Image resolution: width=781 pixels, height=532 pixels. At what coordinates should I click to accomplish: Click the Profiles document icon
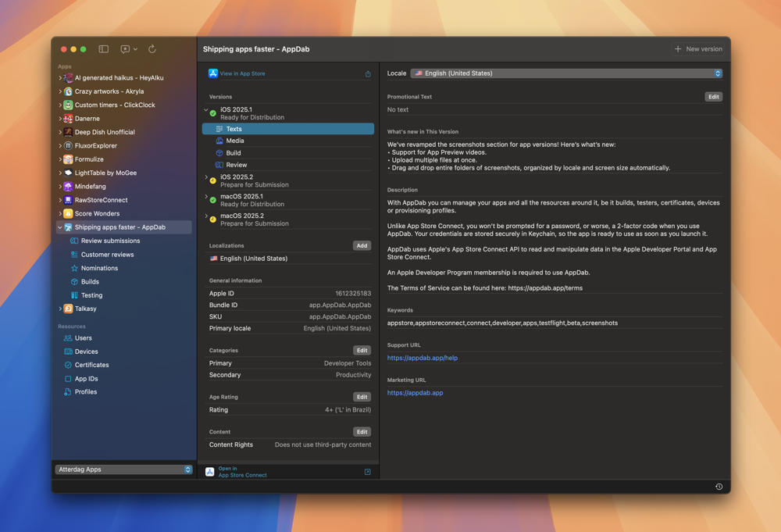(x=68, y=391)
